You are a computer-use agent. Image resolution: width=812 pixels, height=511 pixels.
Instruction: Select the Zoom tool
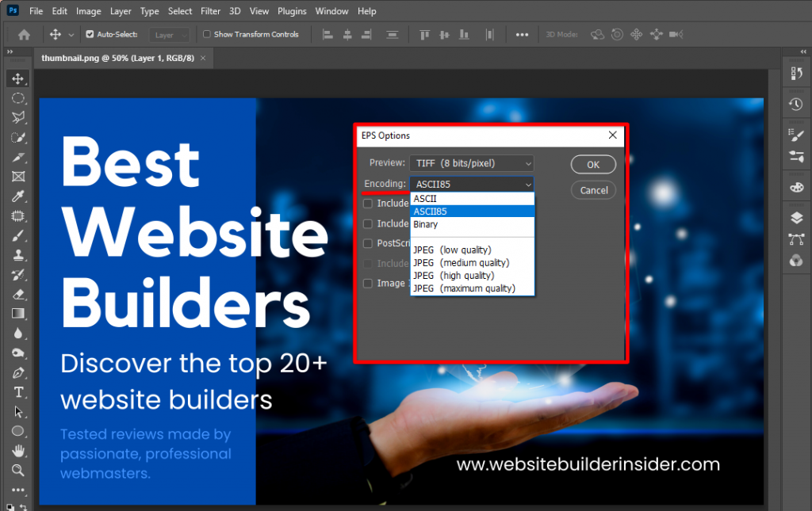[x=17, y=471]
